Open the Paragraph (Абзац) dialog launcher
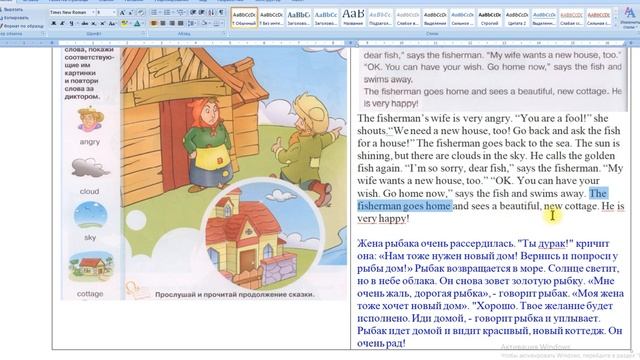 click(225, 34)
